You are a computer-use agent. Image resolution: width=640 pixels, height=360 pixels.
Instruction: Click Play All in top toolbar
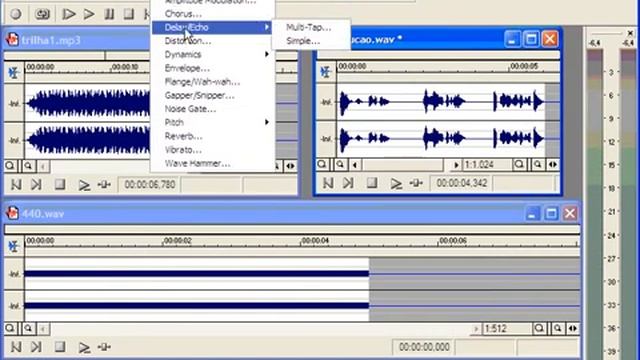pos(68,14)
